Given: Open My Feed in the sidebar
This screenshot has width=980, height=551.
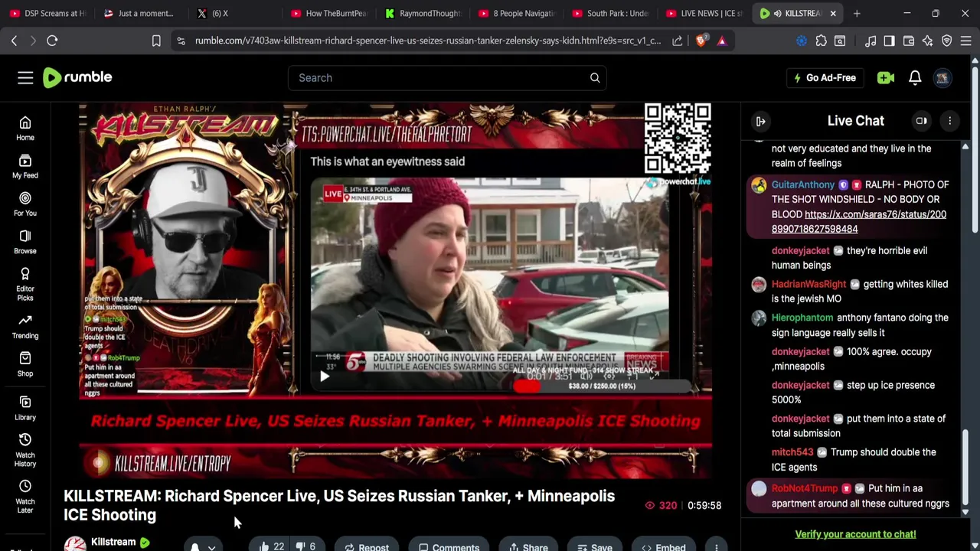Looking at the screenshot, I should (x=25, y=166).
